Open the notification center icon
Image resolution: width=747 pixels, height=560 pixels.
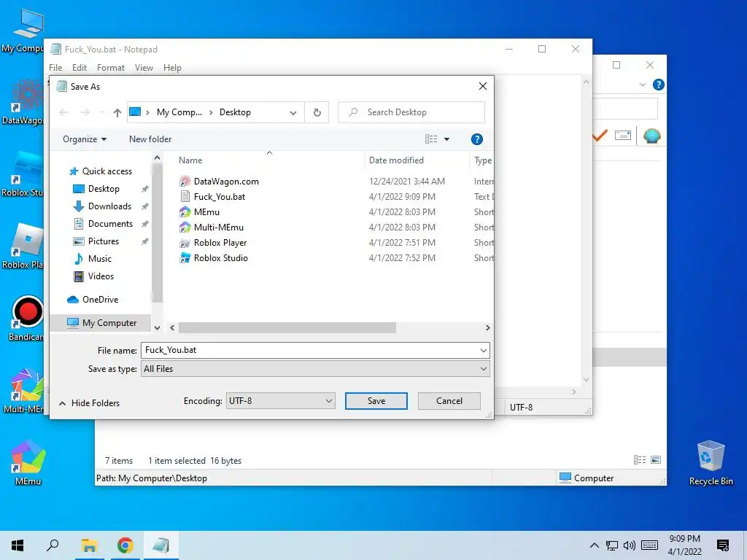(x=723, y=545)
